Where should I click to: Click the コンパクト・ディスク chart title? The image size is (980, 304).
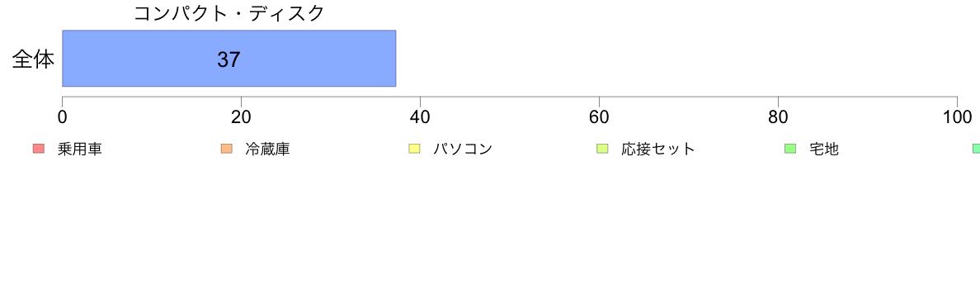click(x=229, y=13)
